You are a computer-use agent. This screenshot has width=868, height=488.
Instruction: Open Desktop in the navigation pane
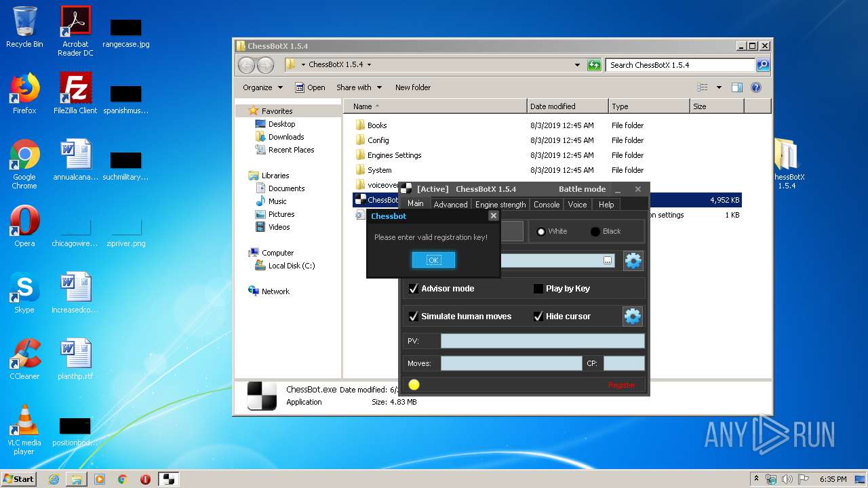(x=281, y=124)
